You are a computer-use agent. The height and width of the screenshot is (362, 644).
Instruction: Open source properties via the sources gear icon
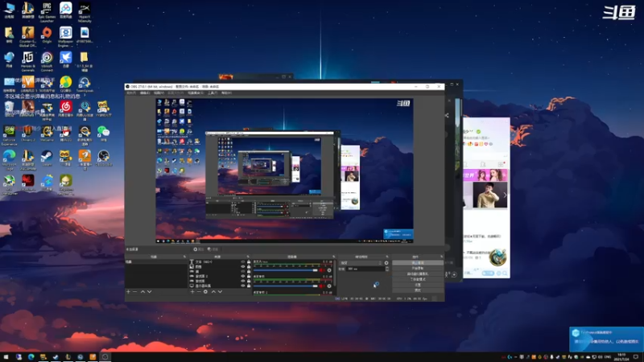click(x=205, y=292)
